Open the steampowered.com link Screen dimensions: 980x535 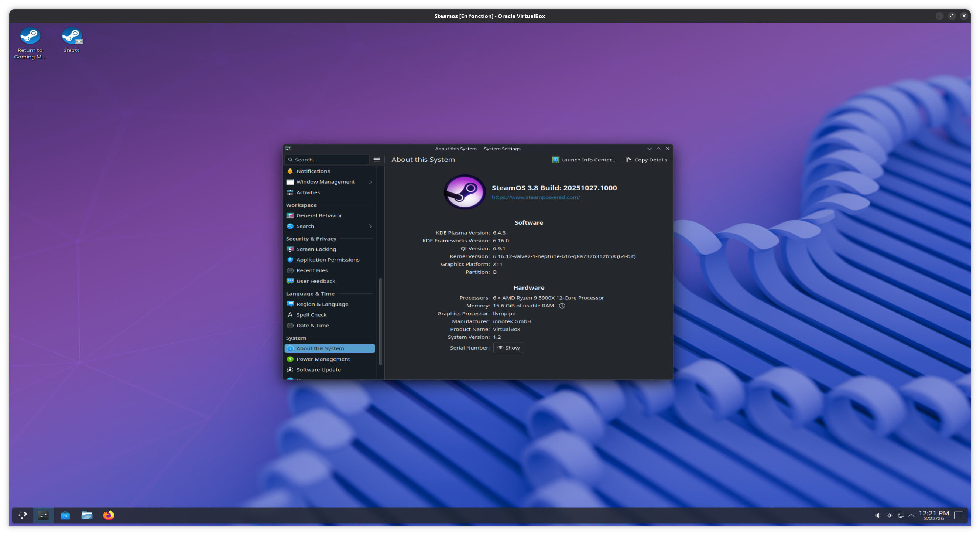point(536,197)
